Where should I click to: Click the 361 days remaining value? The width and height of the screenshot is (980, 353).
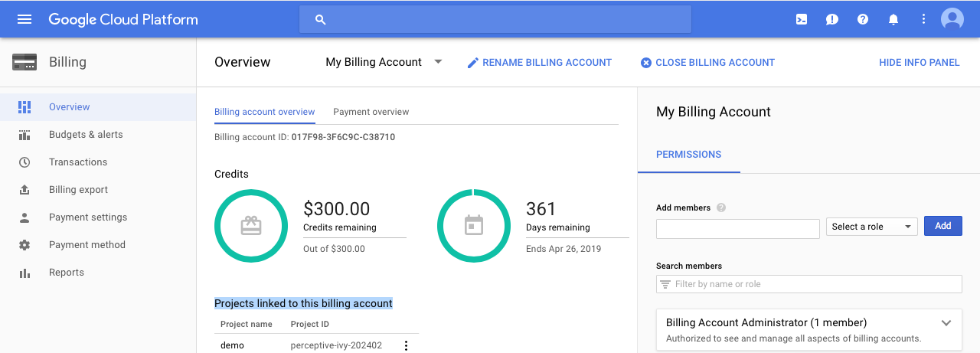pyautogui.click(x=541, y=208)
